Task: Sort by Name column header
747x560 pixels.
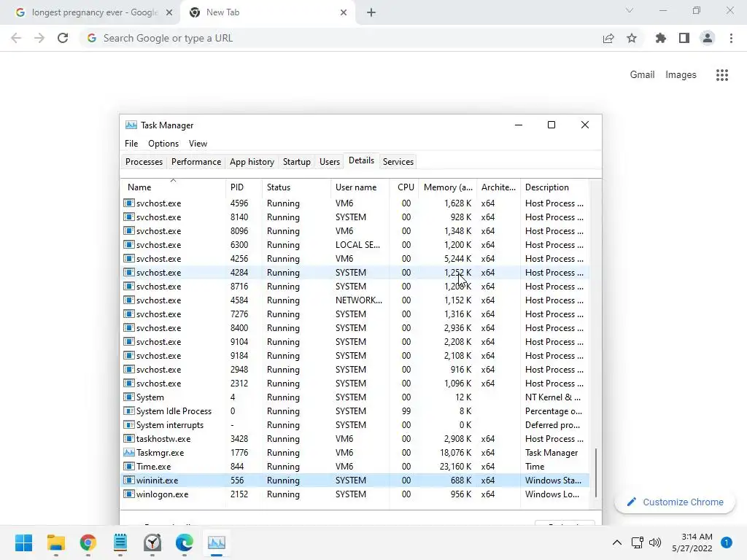Action: [173, 187]
